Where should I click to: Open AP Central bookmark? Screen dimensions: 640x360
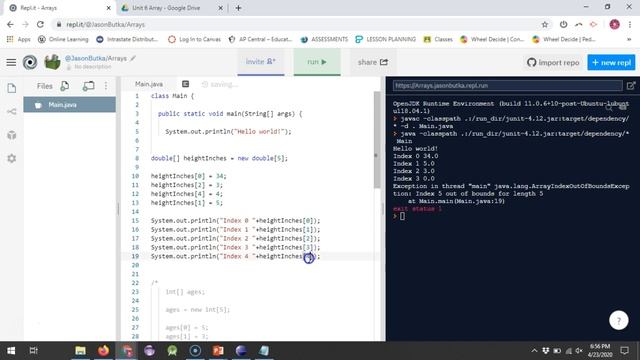pyautogui.click(x=260, y=39)
